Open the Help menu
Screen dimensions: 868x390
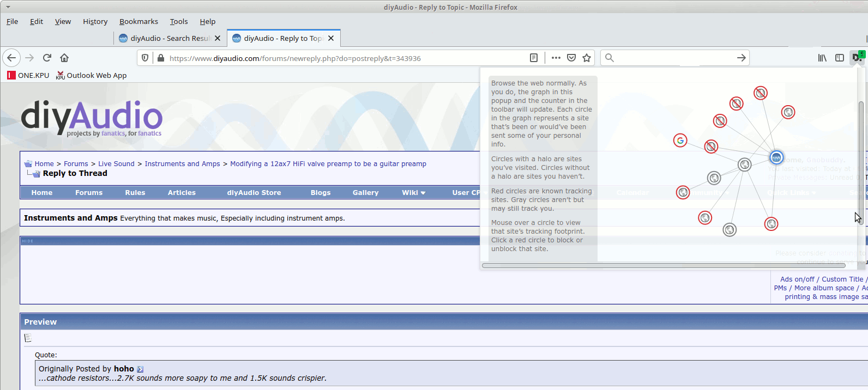(208, 21)
